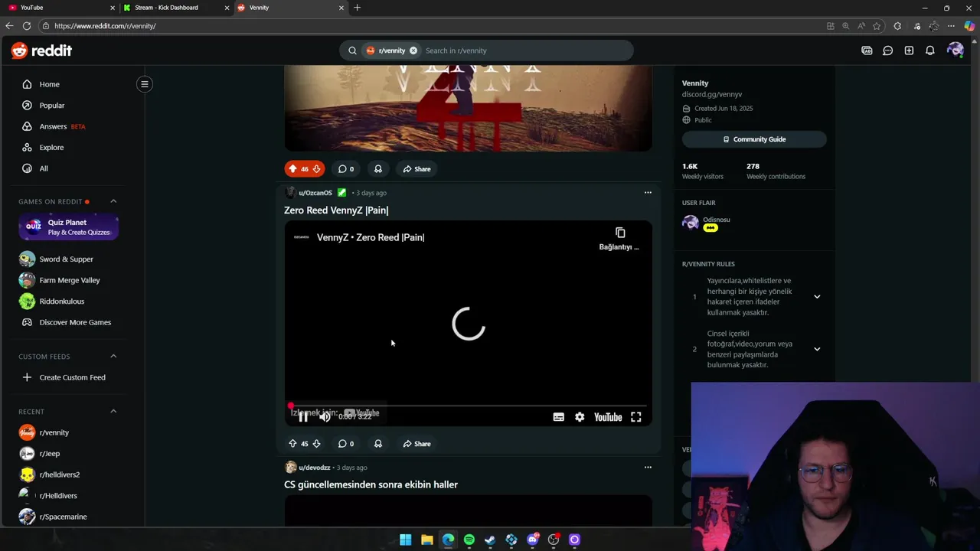980x551 pixels.
Task: Collapse the Custom Feeds section
Action: (x=113, y=357)
